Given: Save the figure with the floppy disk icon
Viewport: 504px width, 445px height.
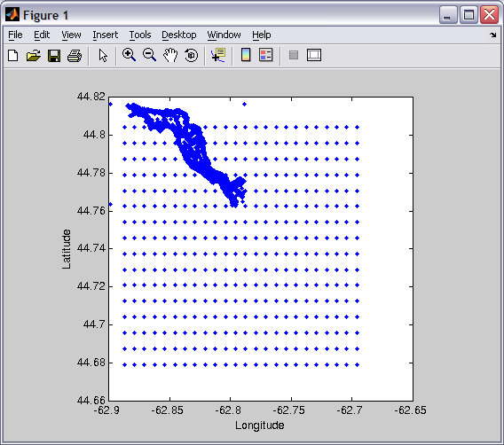Looking at the screenshot, I should click(x=54, y=56).
